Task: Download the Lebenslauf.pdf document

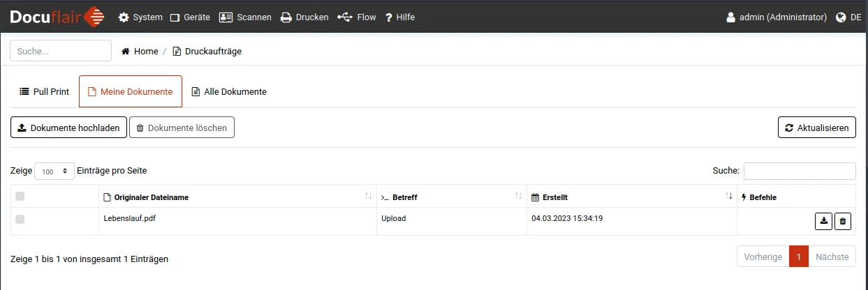Action: (x=824, y=221)
